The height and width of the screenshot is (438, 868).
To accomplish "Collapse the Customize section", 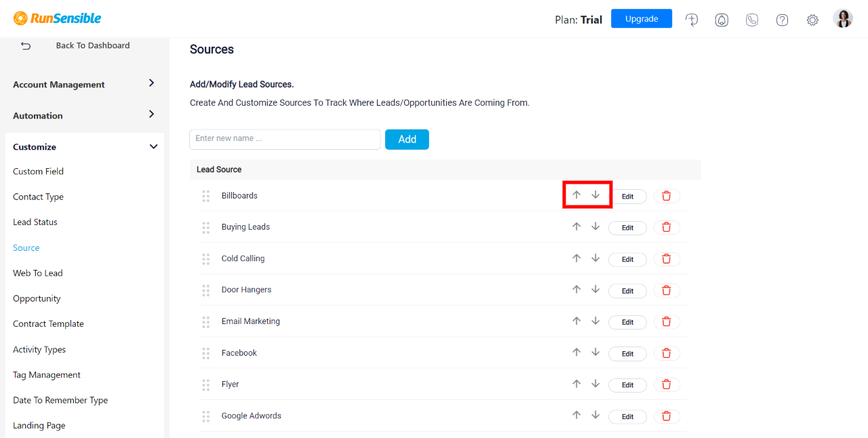I will click(85, 146).
